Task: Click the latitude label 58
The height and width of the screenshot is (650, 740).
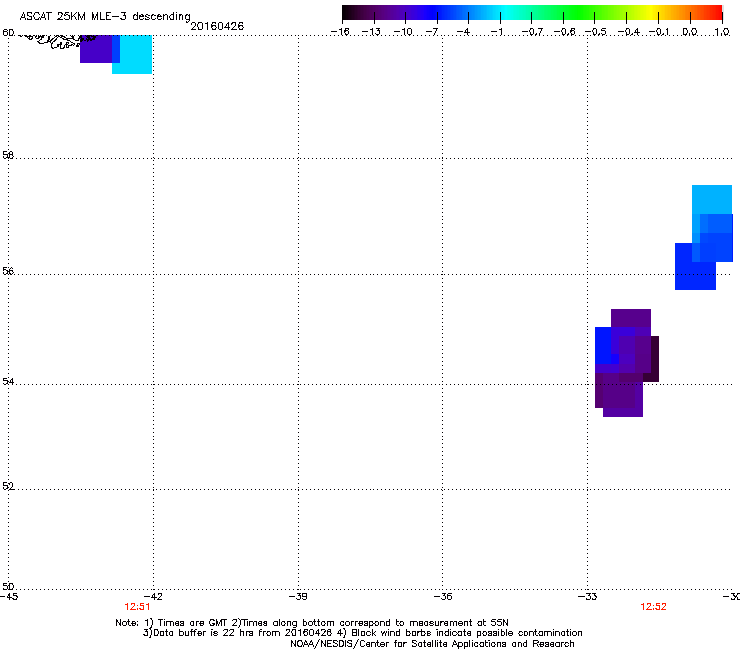Action: pyautogui.click(x=8, y=155)
